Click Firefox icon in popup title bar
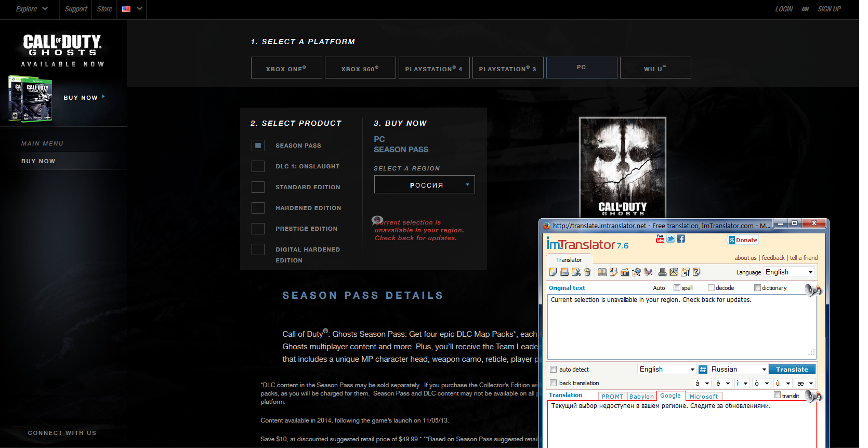The width and height of the screenshot is (868, 448). click(x=546, y=226)
